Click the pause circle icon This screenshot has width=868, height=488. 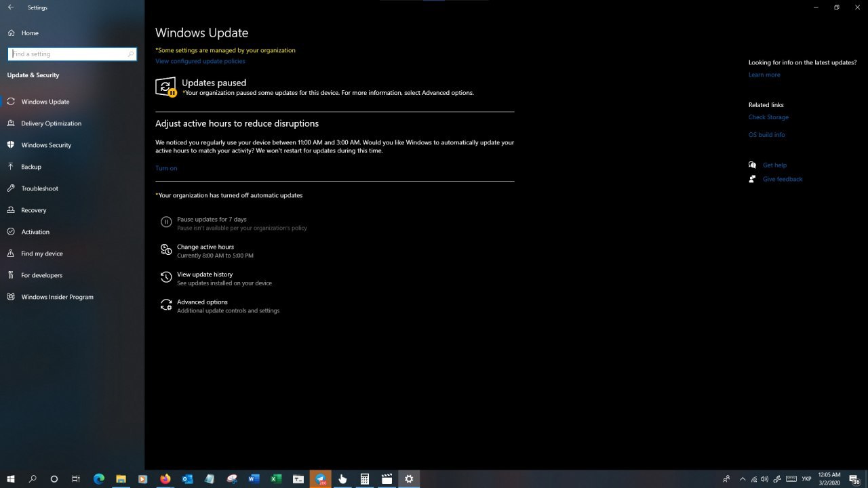click(166, 222)
